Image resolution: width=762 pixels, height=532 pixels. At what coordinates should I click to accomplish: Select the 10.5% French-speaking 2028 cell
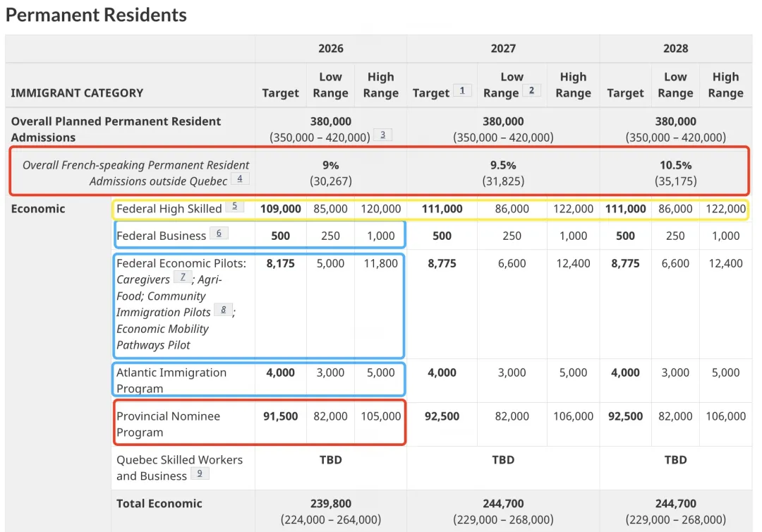pos(675,165)
